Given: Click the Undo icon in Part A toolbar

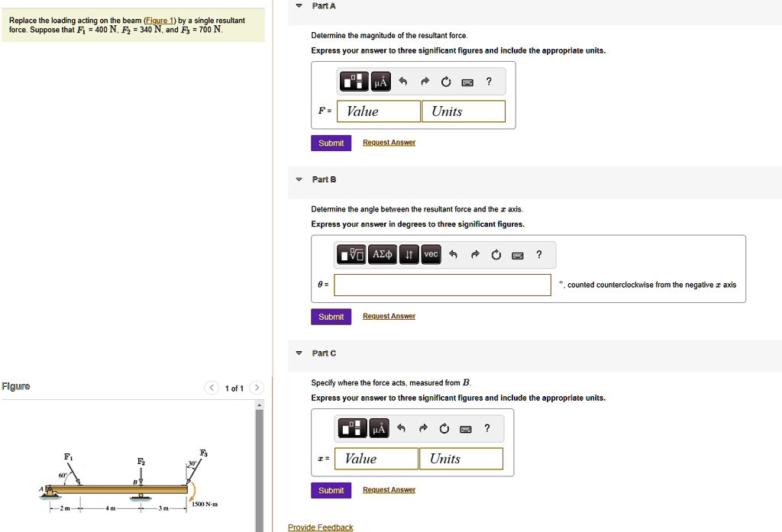Looking at the screenshot, I should point(402,81).
